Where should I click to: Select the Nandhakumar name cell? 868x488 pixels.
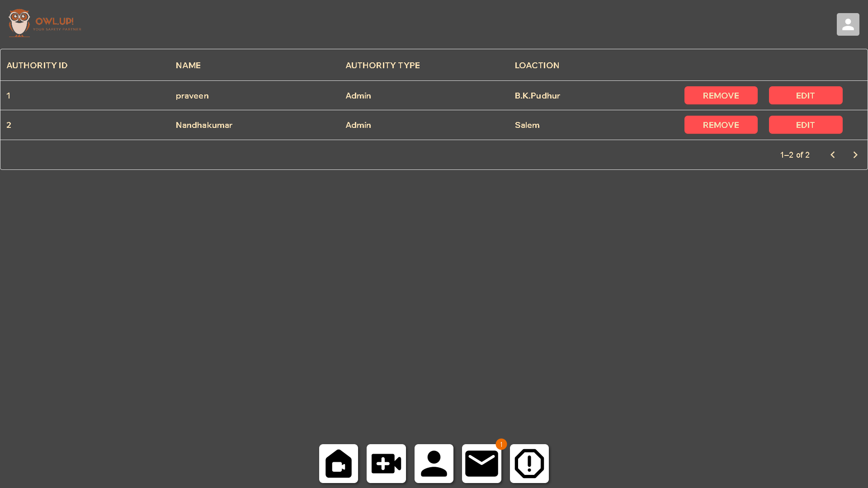pyautogui.click(x=204, y=125)
